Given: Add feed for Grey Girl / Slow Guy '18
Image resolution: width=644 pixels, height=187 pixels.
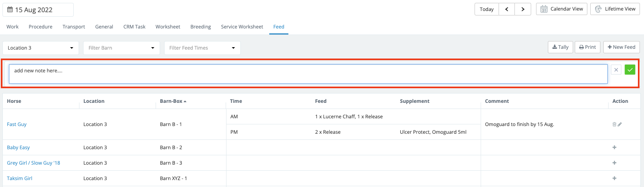Looking at the screenshot, I should click(614, 163).
